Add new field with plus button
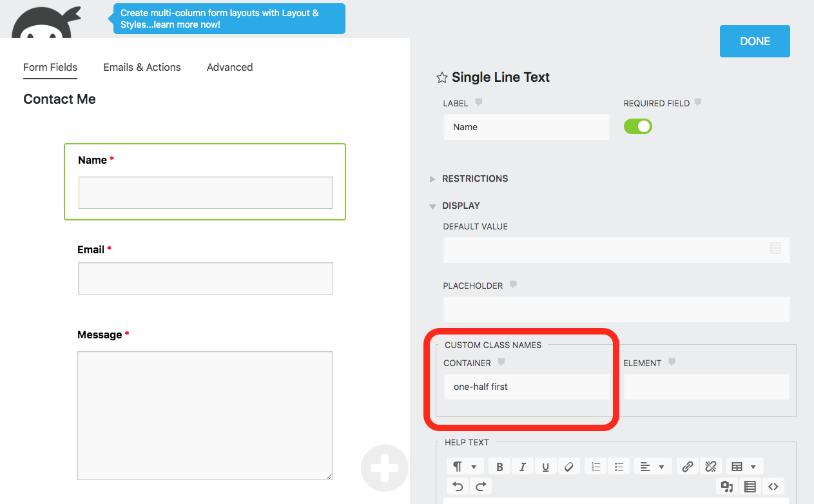The image size is (814, 504). coord(384,469)
